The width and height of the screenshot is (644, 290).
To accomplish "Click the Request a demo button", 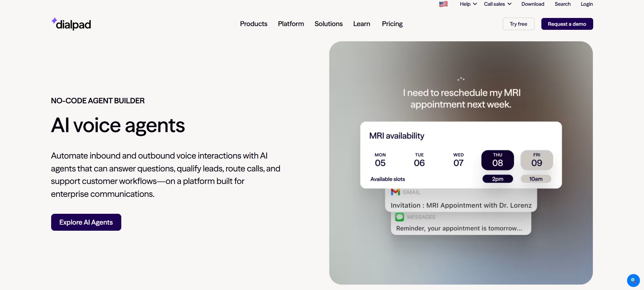I will click(567, 24).
